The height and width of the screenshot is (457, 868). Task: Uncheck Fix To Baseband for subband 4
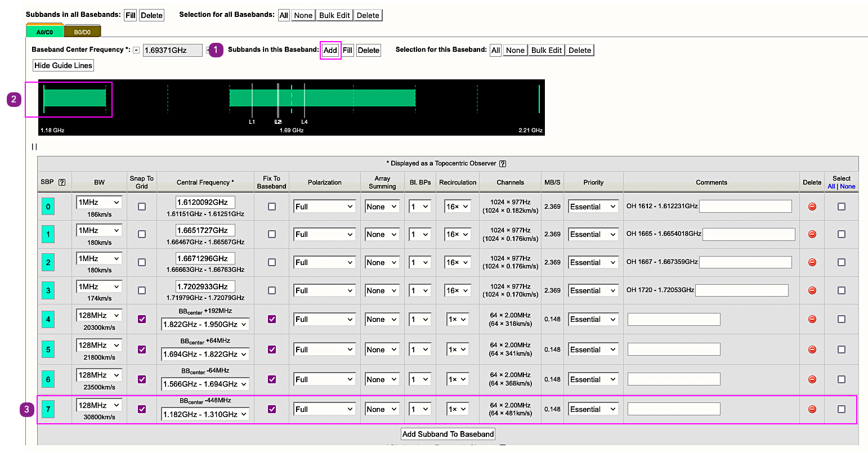pos(272,319)
